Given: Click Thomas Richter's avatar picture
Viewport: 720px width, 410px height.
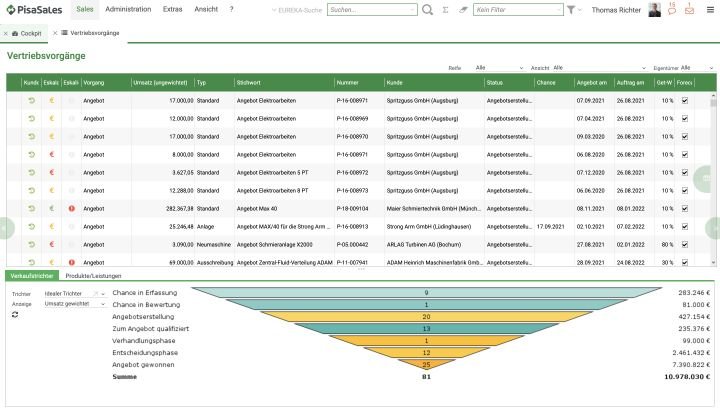Looking at the screenshot, I should pyautogui.click(x=654, y=10).
